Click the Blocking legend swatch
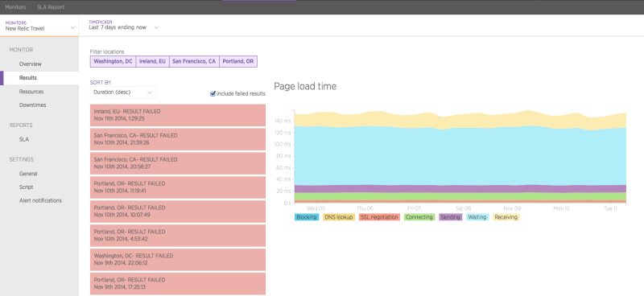Image resolution: width=644 pixels, height=296 pixels. [307, 217]
